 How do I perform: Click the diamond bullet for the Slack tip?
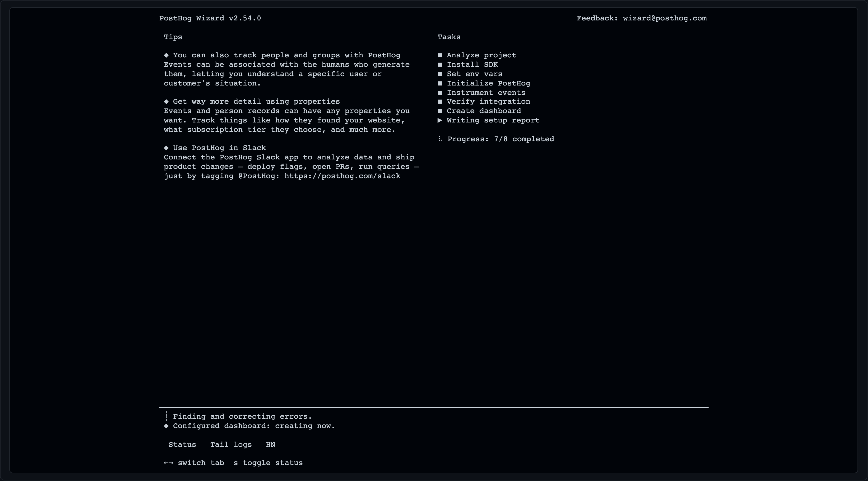click(166, 148)
